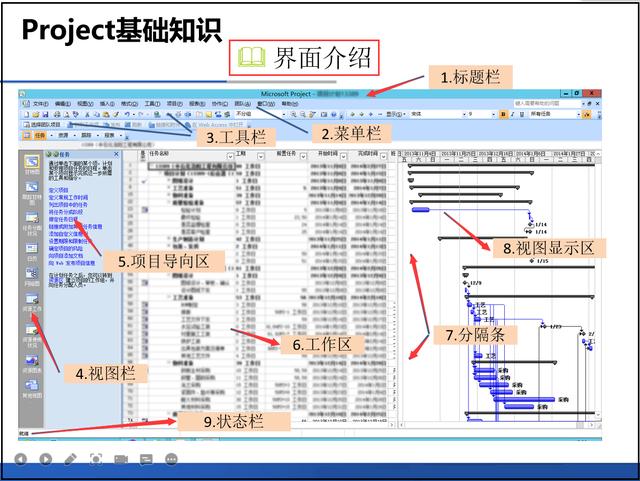Click the Zoom Out magnifier icon
Viewport: 640px width, 481px height.
[303, 115]
